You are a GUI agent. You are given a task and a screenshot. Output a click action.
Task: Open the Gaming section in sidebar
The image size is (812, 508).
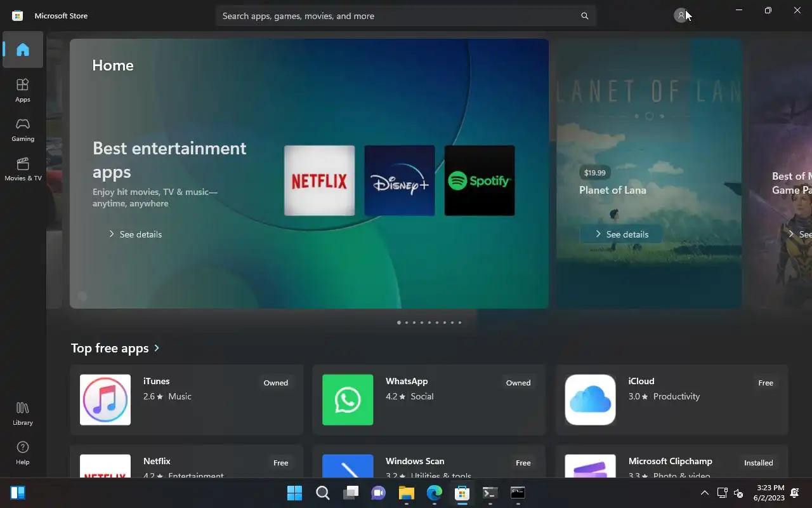pyautogui.click(x=23, y=130)
